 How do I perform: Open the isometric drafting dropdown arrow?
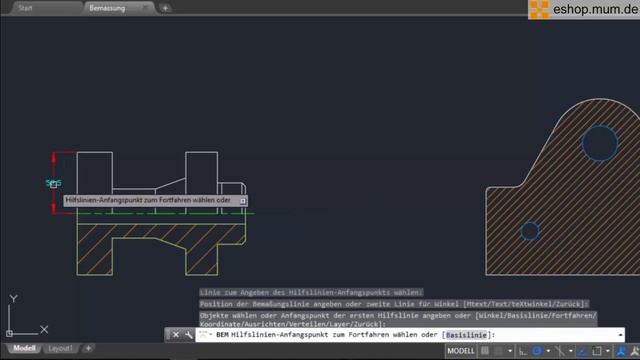[571, 351]
